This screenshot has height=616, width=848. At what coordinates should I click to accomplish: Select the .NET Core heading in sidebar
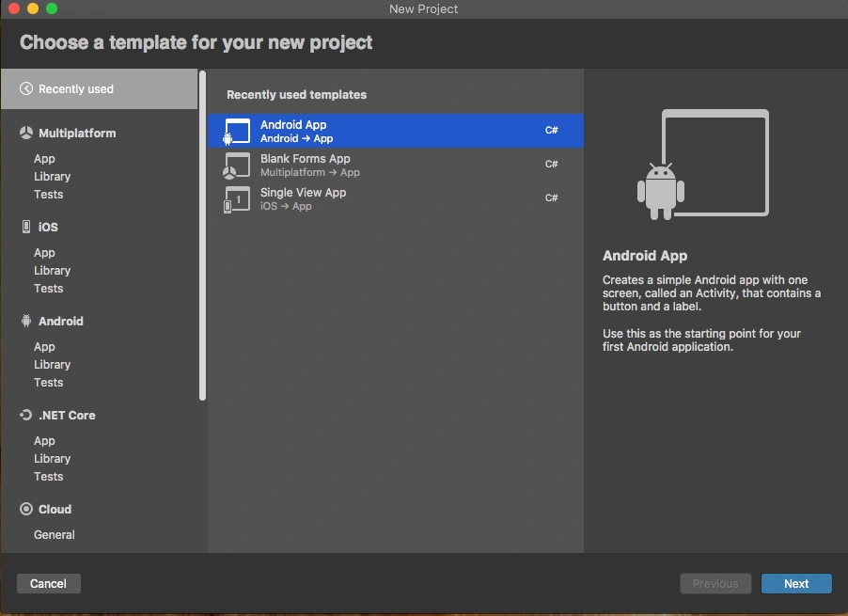67,415
